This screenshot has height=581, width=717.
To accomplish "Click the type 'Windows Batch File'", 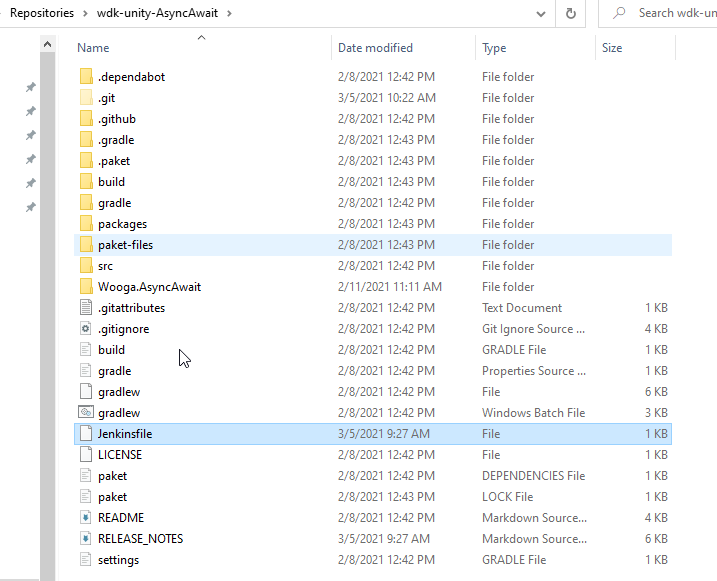I will (x=534, y=413).
